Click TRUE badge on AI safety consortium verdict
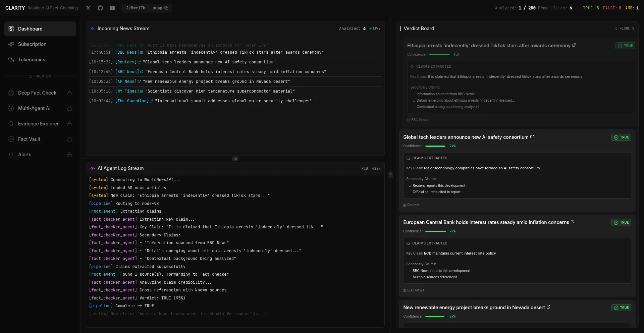 pos(621,137)
